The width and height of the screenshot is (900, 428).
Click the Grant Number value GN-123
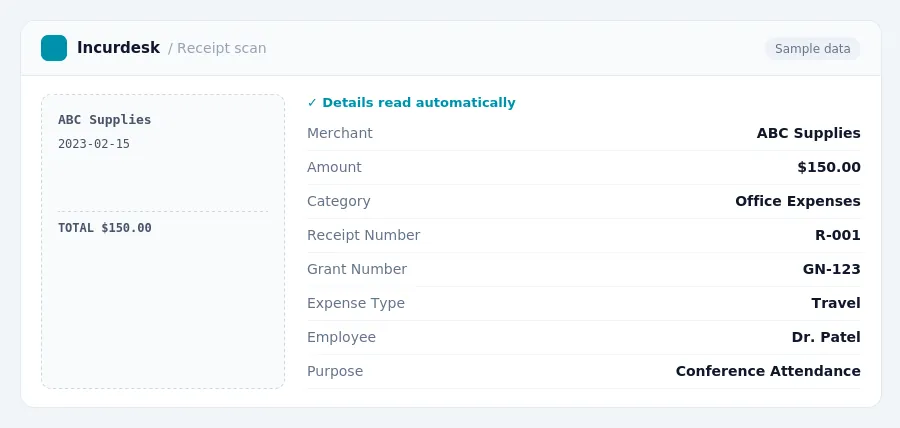point(831,269)
